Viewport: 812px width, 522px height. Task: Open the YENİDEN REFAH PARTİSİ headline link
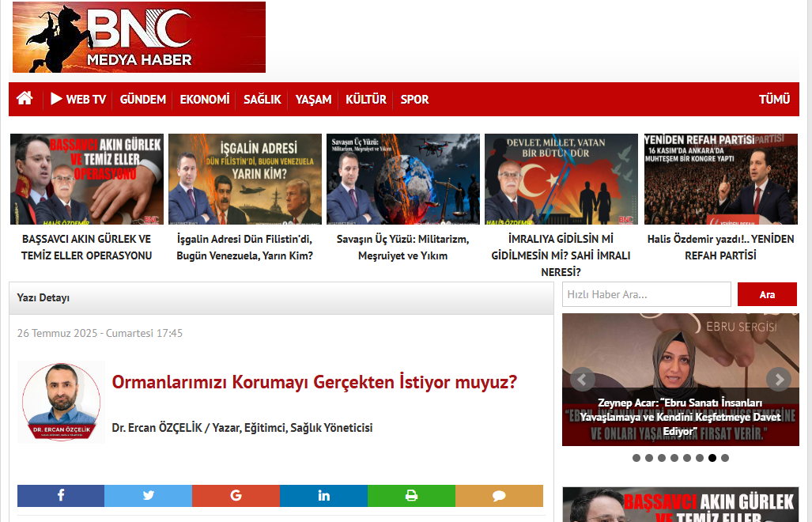pyautogui.click(x=720, y=247)
